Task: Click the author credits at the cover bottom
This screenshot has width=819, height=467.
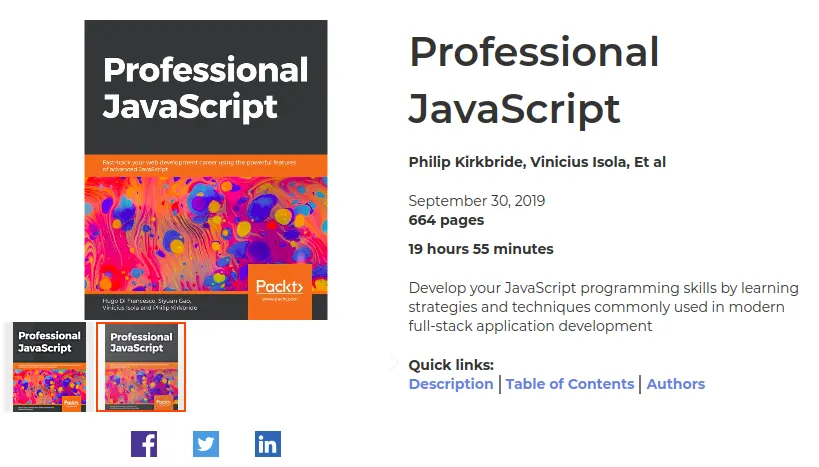Action: click(x=150, y=305)
